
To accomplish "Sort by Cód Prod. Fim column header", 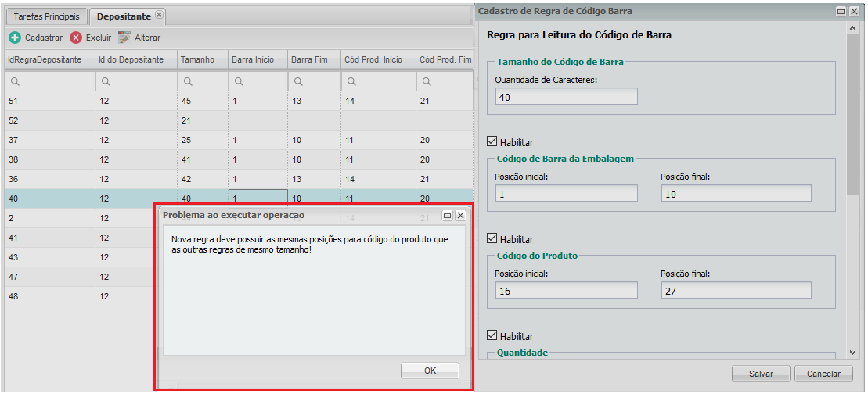I will (x=444, y=59).
